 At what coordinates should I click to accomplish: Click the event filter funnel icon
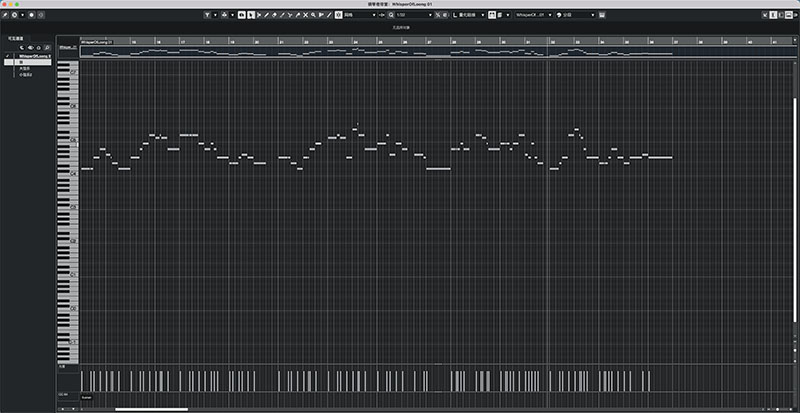click(207, 15)
